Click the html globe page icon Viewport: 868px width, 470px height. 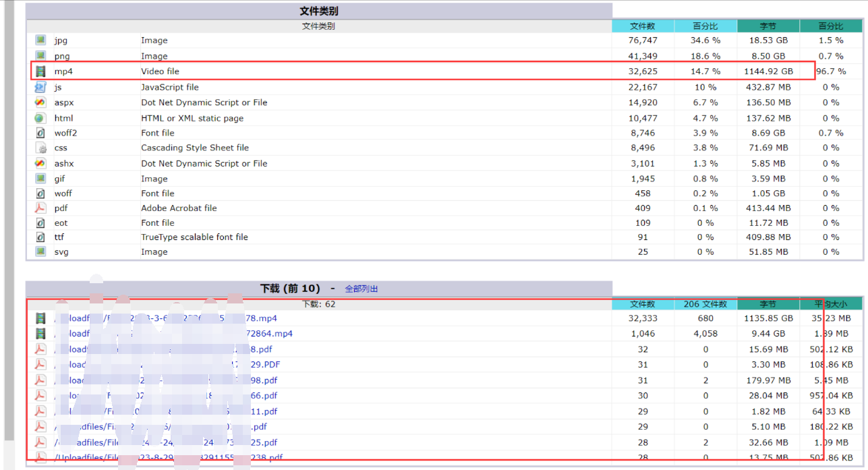click(40, 118)
